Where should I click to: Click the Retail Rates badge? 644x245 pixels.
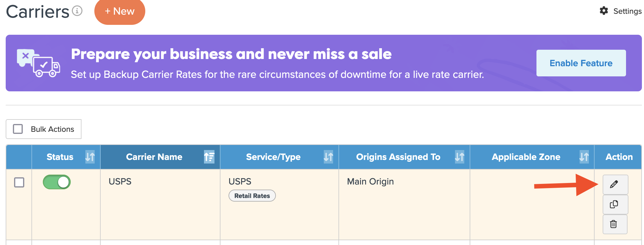tap(252, 196)
